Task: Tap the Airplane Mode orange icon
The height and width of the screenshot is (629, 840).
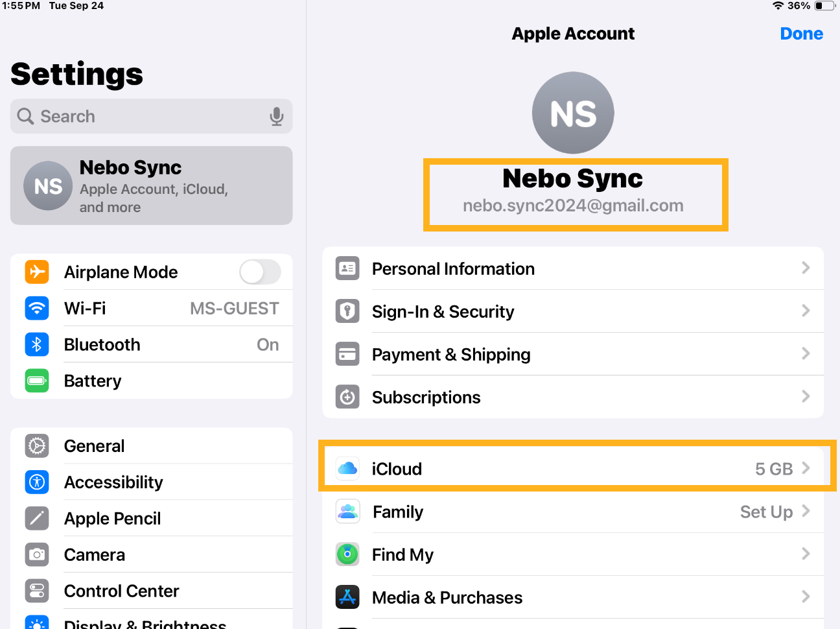Action: tap(37, 272)
